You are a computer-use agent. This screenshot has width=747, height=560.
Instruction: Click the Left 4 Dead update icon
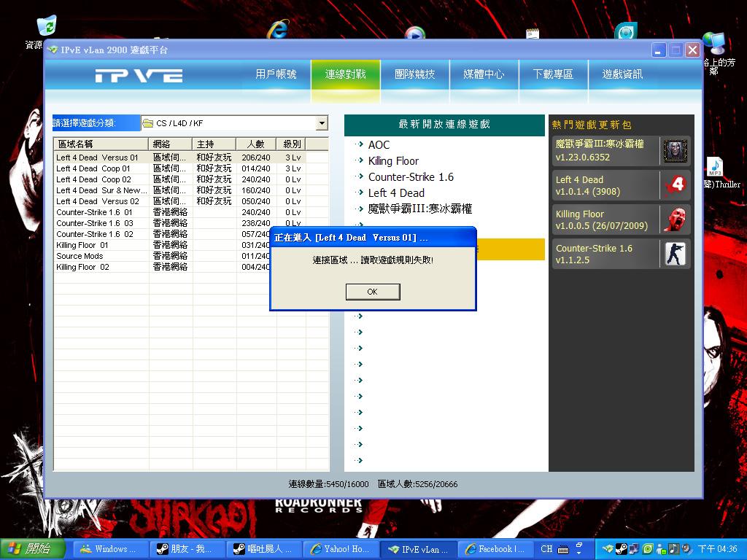pyautogui.click(x=675, y=185)
